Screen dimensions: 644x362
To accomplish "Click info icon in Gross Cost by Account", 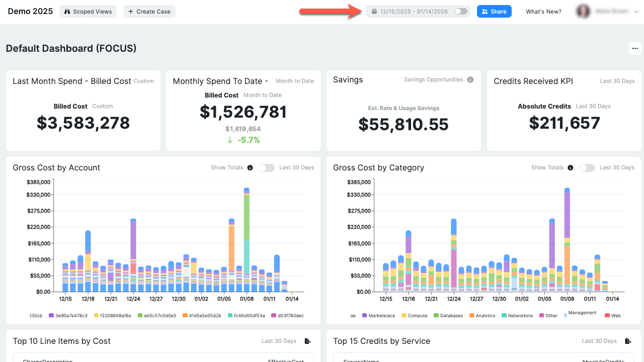I will click(250, 168).
